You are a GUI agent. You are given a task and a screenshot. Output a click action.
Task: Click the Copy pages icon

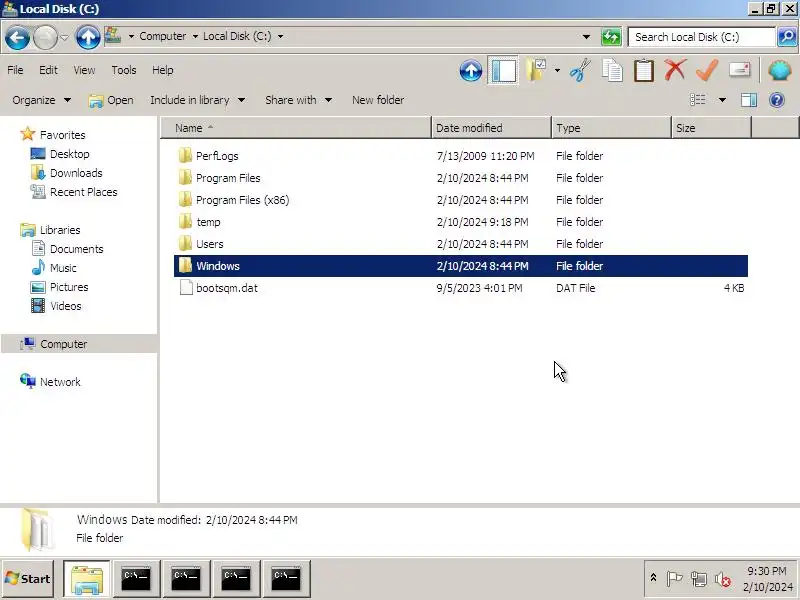pyautogui.click(x=612, y=70)
